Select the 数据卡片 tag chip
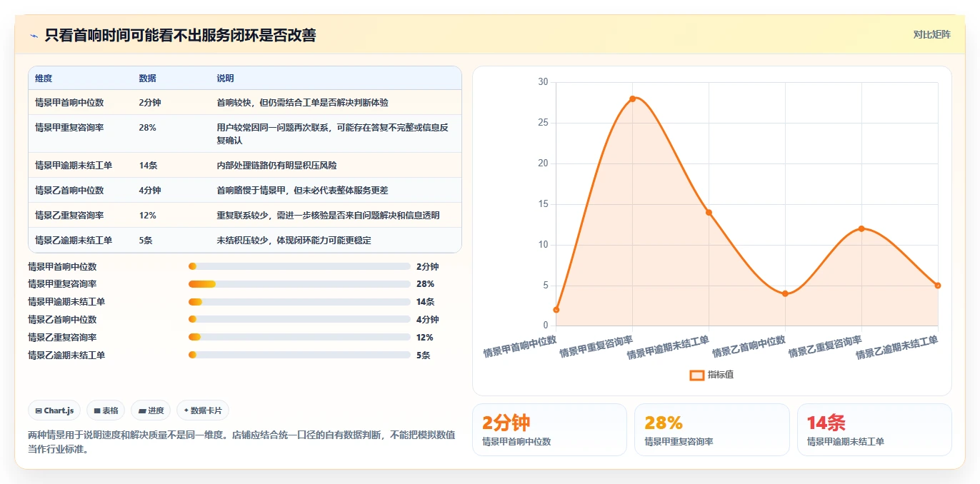This screenshot has height=484, width=980. [203, 410]
